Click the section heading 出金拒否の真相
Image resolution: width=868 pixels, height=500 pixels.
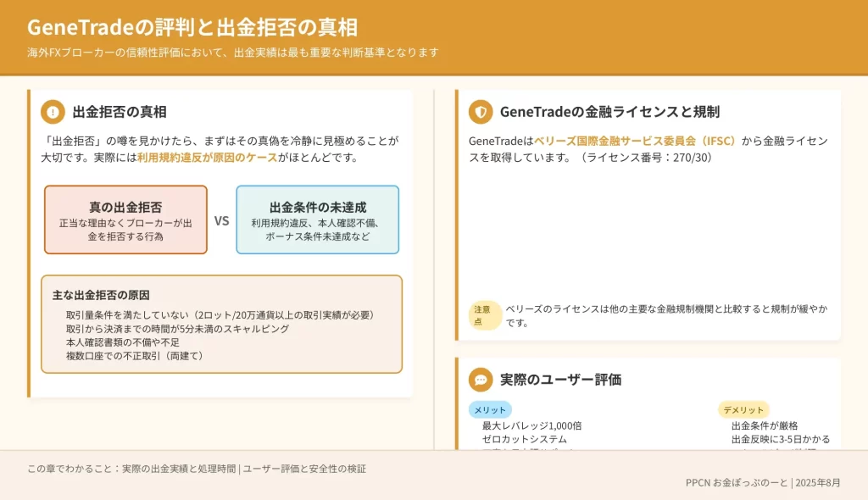pos(120,112)
